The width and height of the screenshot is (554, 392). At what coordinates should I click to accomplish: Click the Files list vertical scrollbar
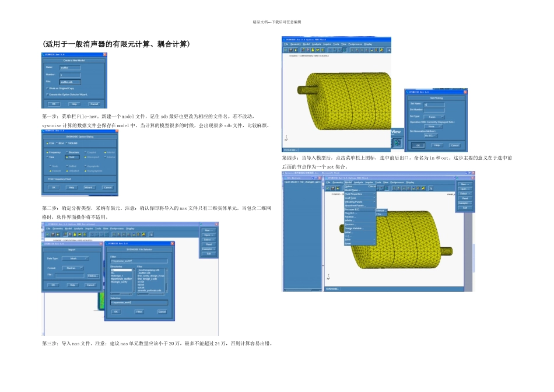[x=166, y=281]
